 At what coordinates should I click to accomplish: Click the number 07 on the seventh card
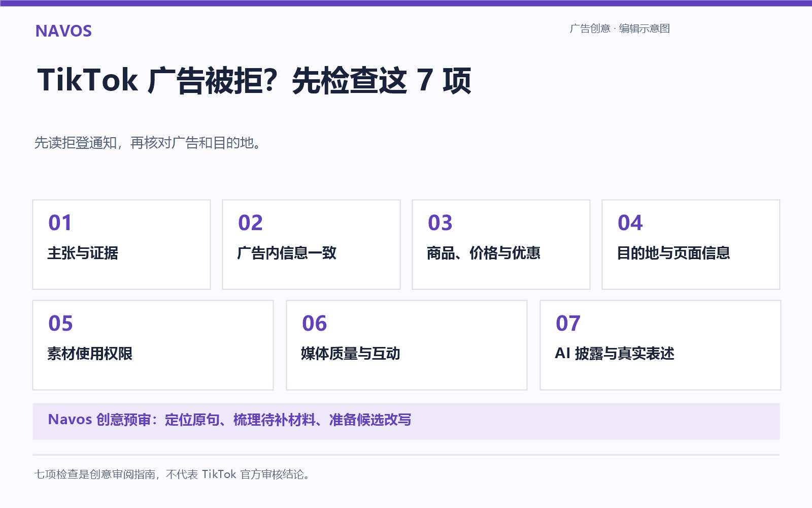point(568,324)
